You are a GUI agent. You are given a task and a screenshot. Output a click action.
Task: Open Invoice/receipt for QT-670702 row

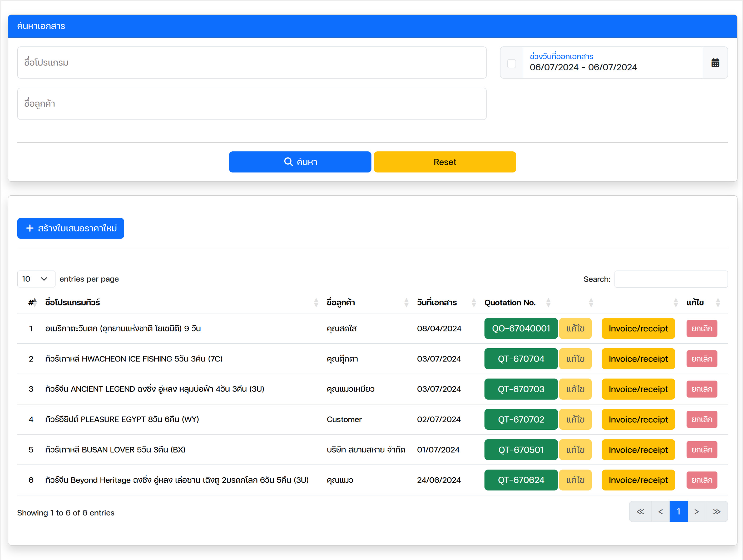(x=638, y=419)
